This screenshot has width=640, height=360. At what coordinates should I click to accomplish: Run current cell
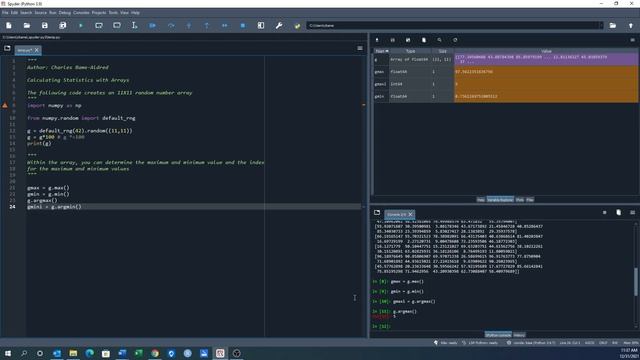pos(99,25)
